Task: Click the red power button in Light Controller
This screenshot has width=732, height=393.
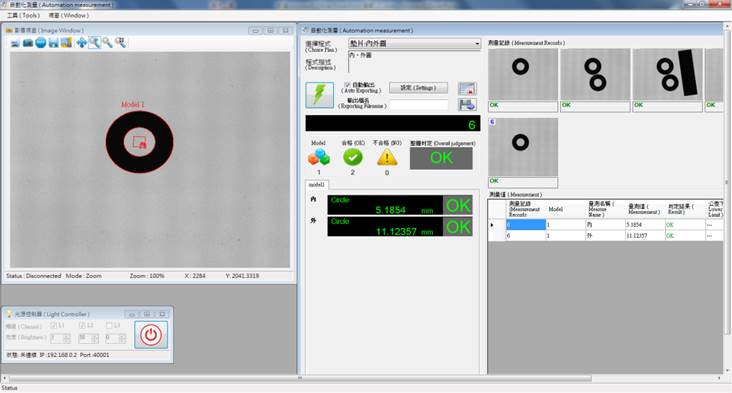Action: [x=151, y=335]
